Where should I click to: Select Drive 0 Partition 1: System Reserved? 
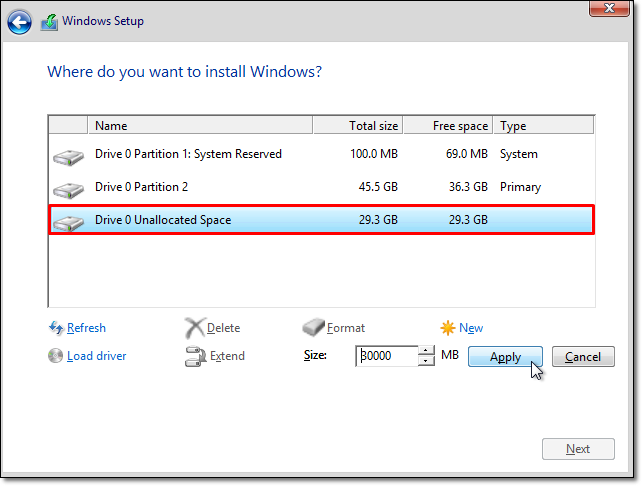pyautogui.click(x=321, y=154)
